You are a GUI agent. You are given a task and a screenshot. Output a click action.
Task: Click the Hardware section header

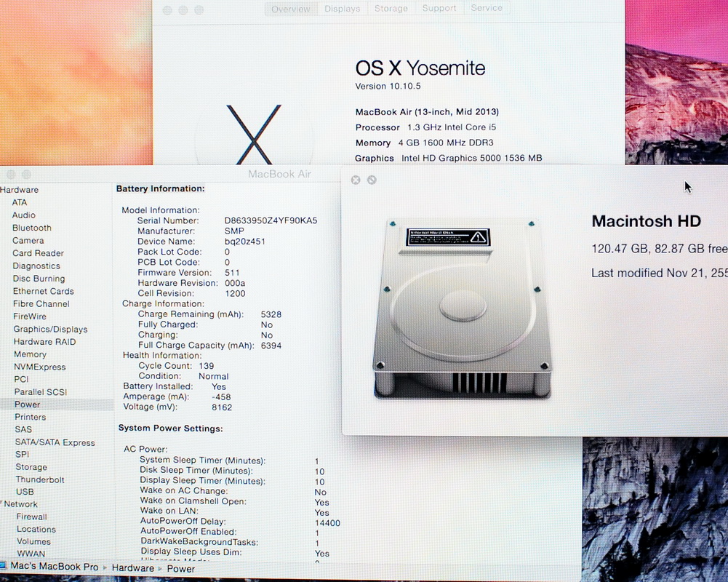pos(20,190)
